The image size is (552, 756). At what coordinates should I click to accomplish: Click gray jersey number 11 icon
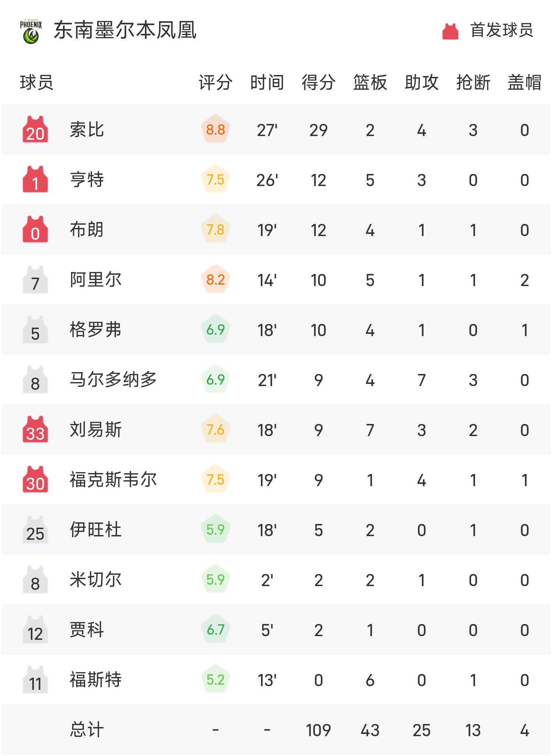(35, 680)
